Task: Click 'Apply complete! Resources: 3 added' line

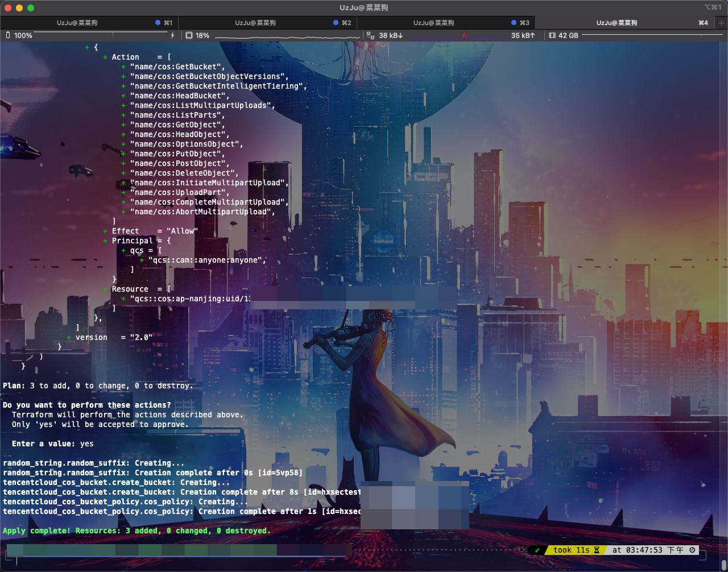Action: [136, 530]
